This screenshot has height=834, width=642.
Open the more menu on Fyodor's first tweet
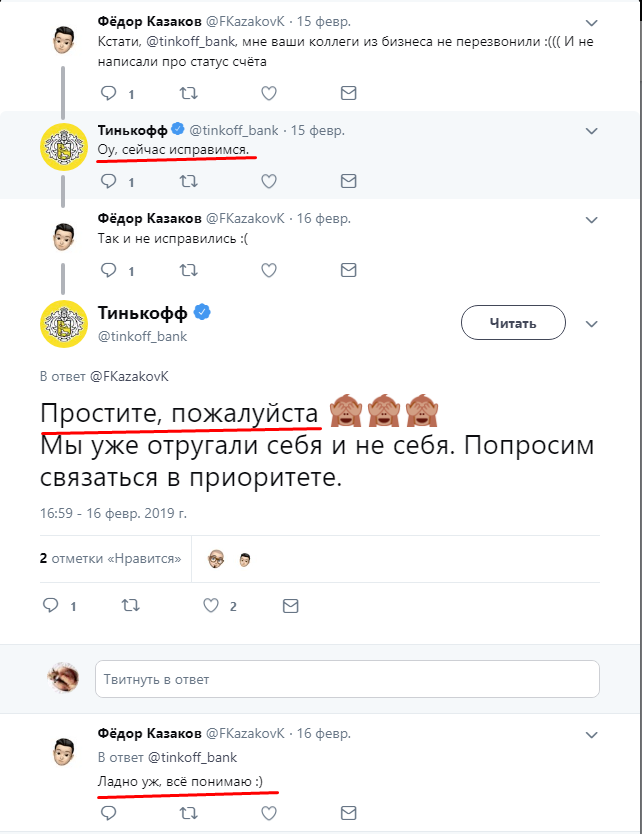(x=591, y=20)
